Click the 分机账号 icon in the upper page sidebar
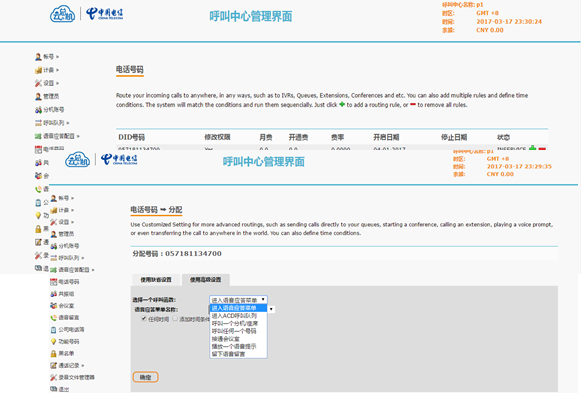This screenshot has width=581, height=393. pyautogui.click(x=38, y=110)
